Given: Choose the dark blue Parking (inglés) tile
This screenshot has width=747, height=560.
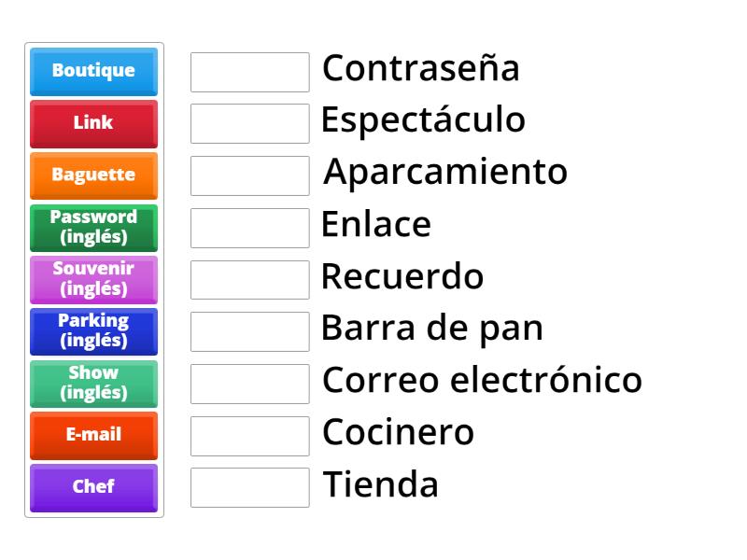Looking at the screenshot, I should click(x=93, y=330).
